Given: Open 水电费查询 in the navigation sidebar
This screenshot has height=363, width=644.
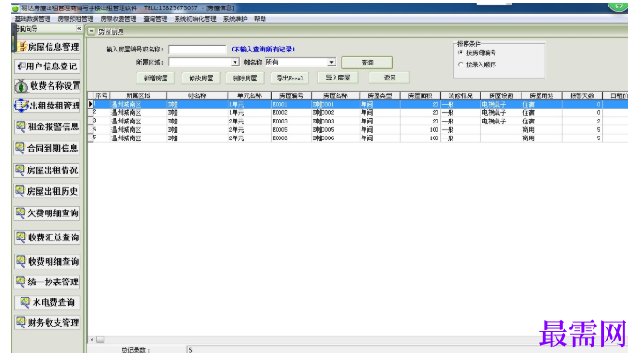Looking at the screenshot, I should pyautogui.click(x=48, y=302).
